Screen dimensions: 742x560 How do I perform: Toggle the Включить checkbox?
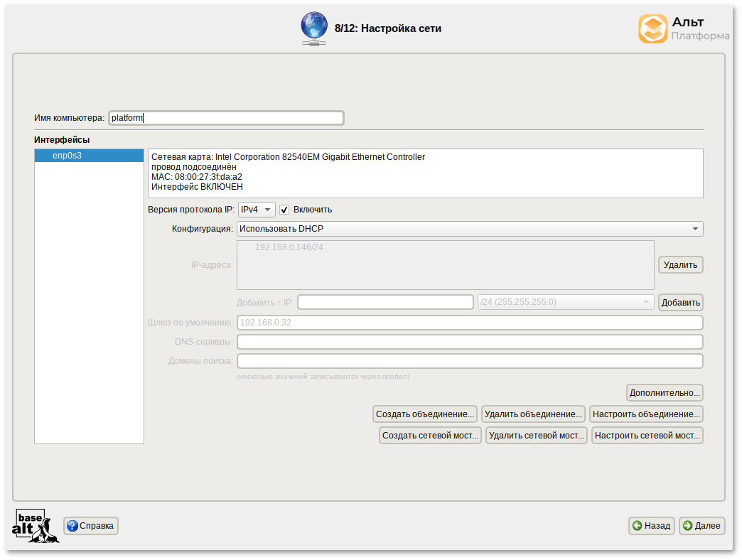[x=284, y=210]
